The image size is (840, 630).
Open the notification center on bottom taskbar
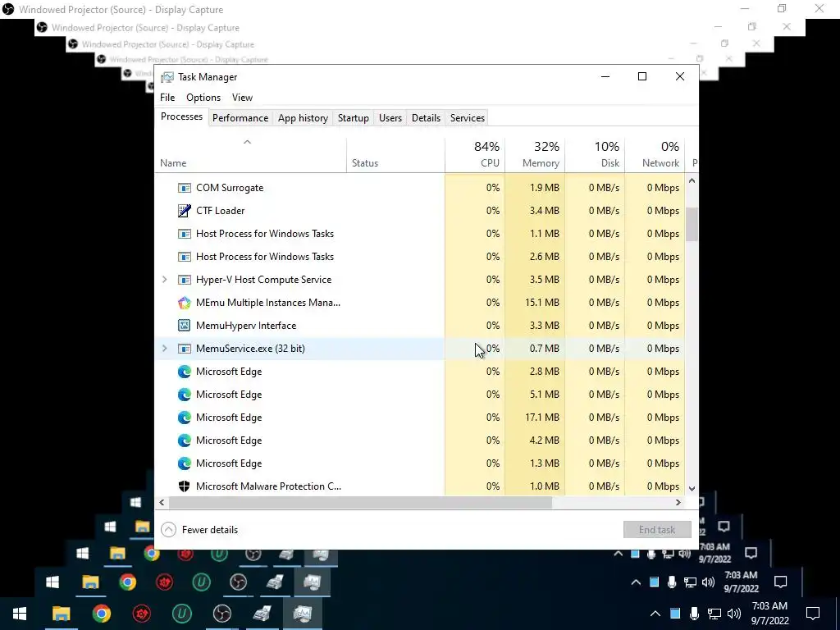813,614
